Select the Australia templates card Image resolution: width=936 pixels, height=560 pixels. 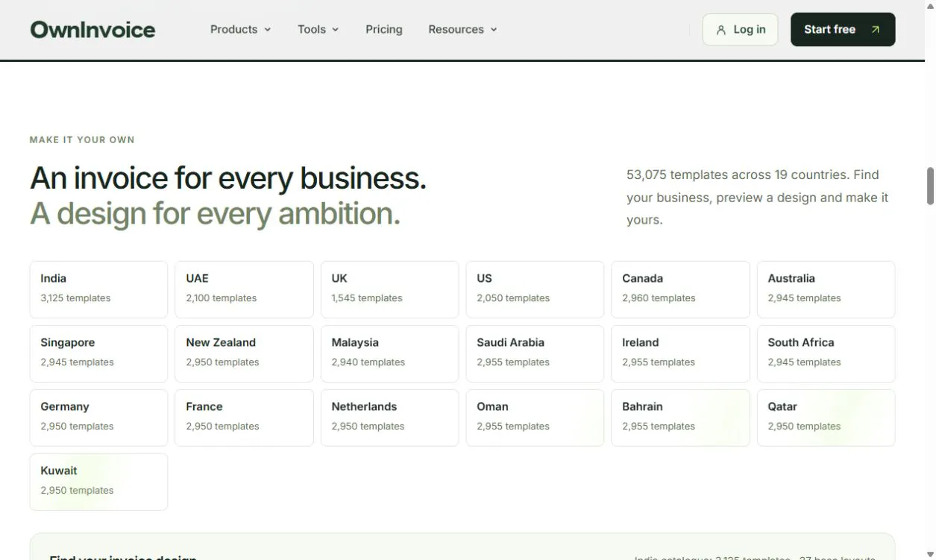tap(826, 289)
